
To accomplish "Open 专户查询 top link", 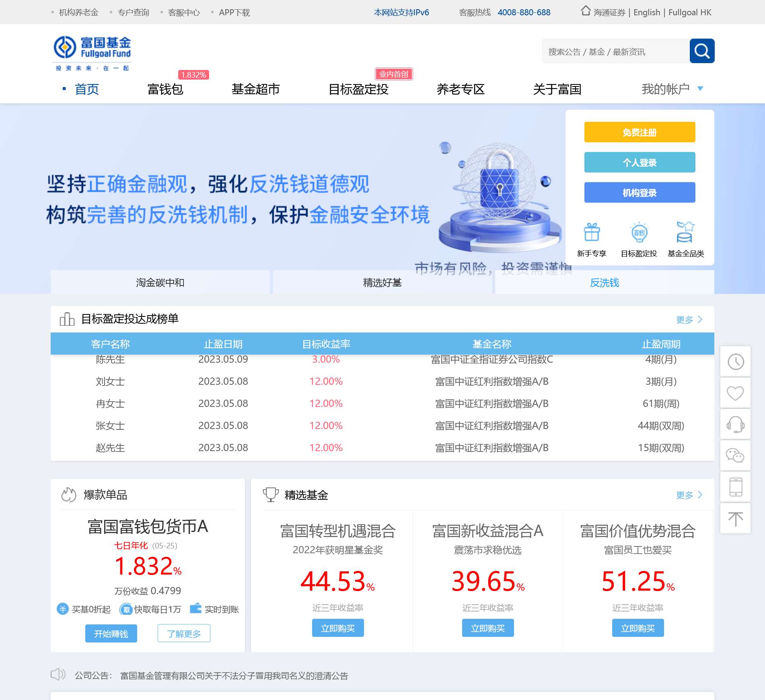I will pos(134,12).
